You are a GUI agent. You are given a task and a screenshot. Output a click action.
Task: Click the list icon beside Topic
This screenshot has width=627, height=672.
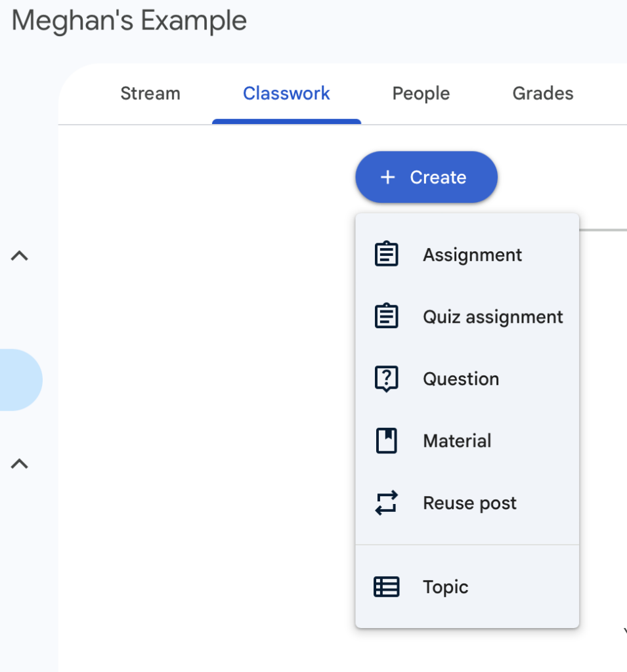click(x=387, y=587)
